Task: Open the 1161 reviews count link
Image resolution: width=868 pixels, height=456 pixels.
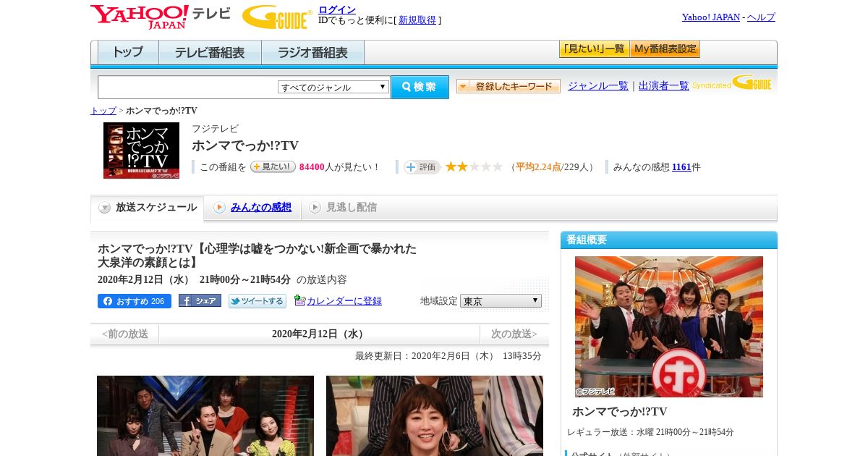Action: 681,167
